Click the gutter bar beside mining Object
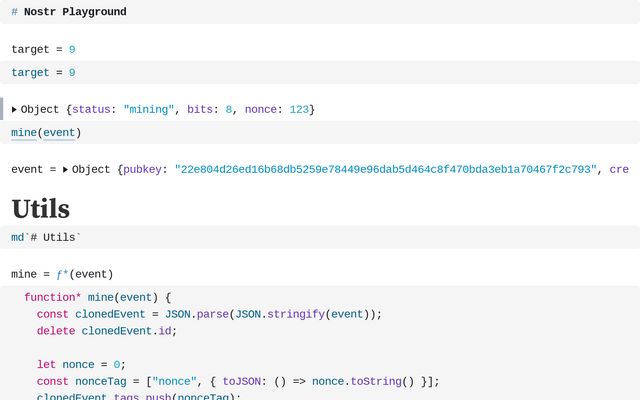 click(x=2, y=109)
